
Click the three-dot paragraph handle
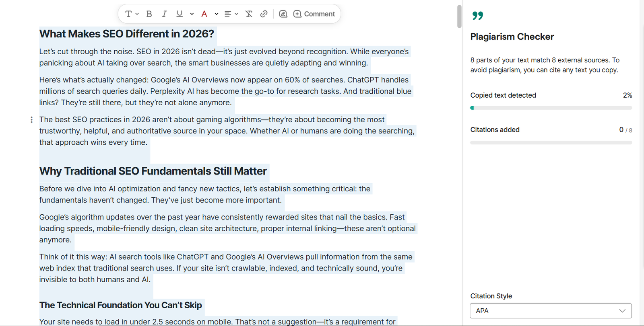pyautogui.click(x=31, y=120)
